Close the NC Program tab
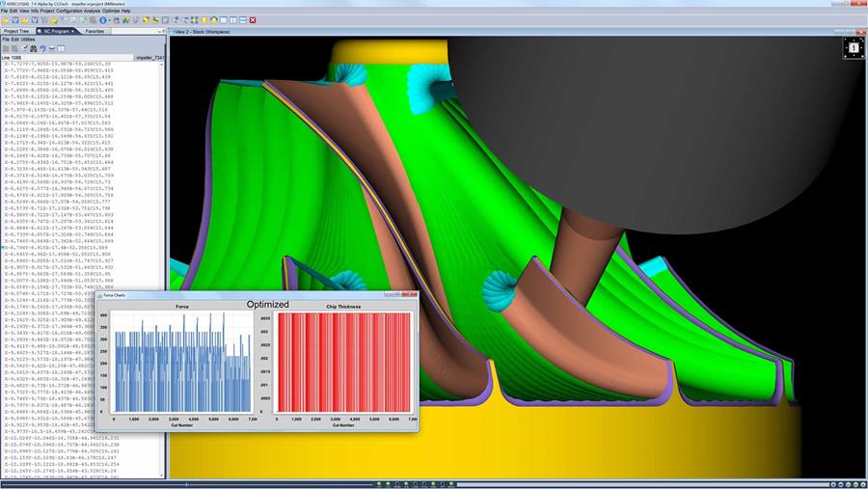 pyautogui.click(x=72, y=31)
